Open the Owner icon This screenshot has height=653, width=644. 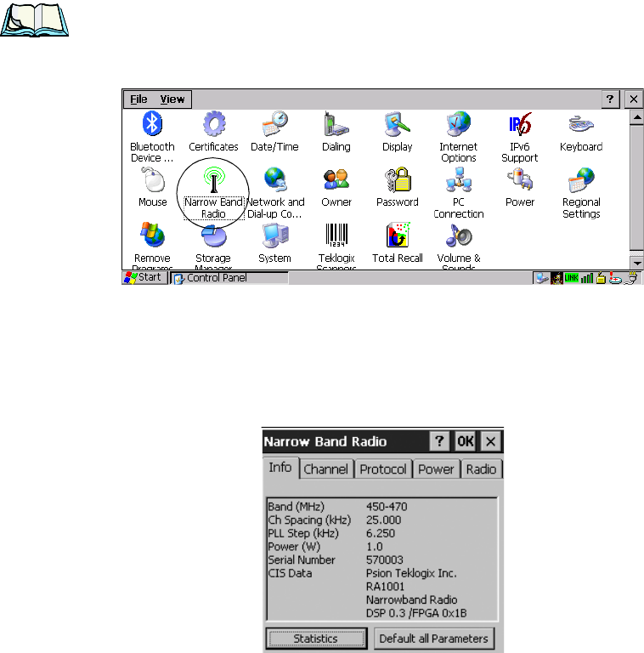(336, 179)
